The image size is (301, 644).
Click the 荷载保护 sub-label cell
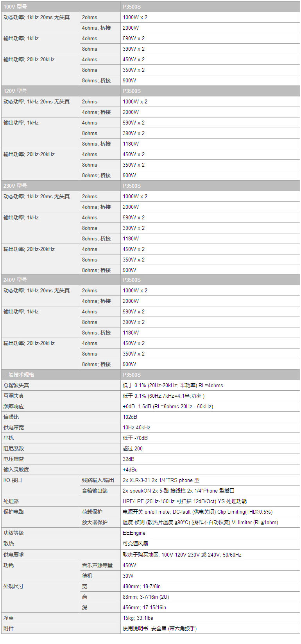[100, 512]
